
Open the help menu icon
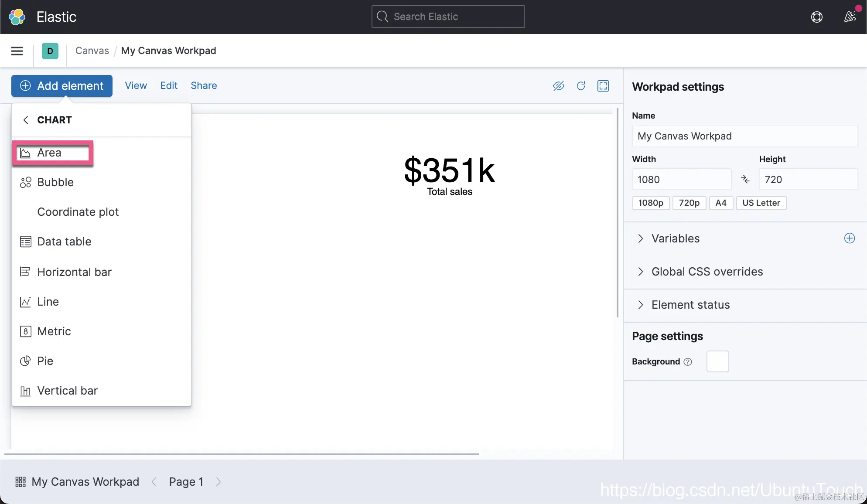(816, 17)
